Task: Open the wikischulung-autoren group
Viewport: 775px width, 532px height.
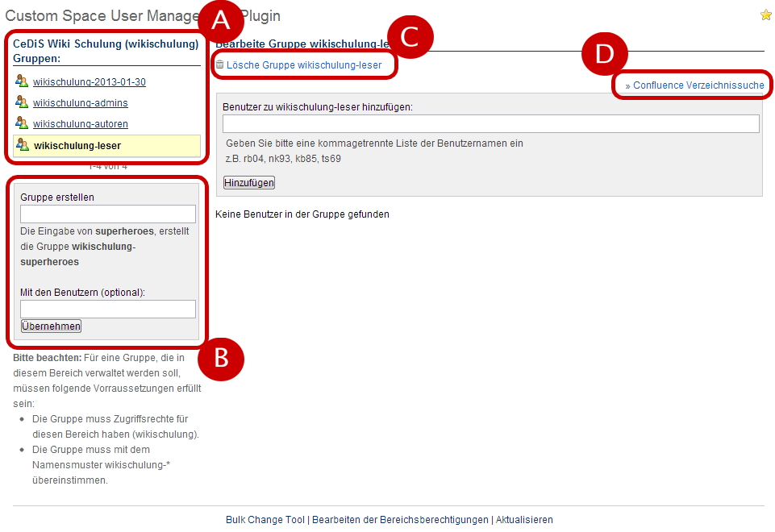Action: click(x=81, y=124)
